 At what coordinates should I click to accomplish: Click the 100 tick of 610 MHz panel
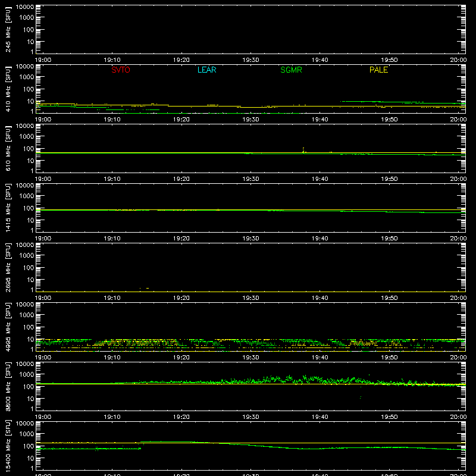tap(29, 149)
